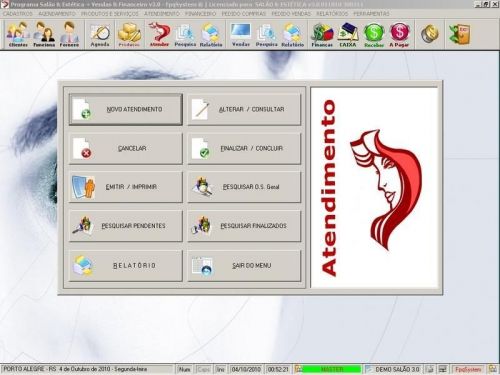Click the green MASTER status indicator
Screen dimensions: 500x375
pos(332,369)
